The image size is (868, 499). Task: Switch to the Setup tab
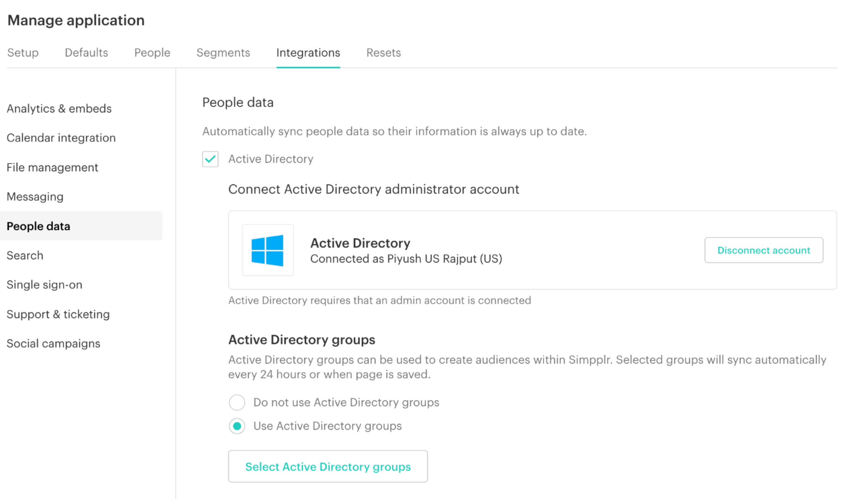(22, 53)
